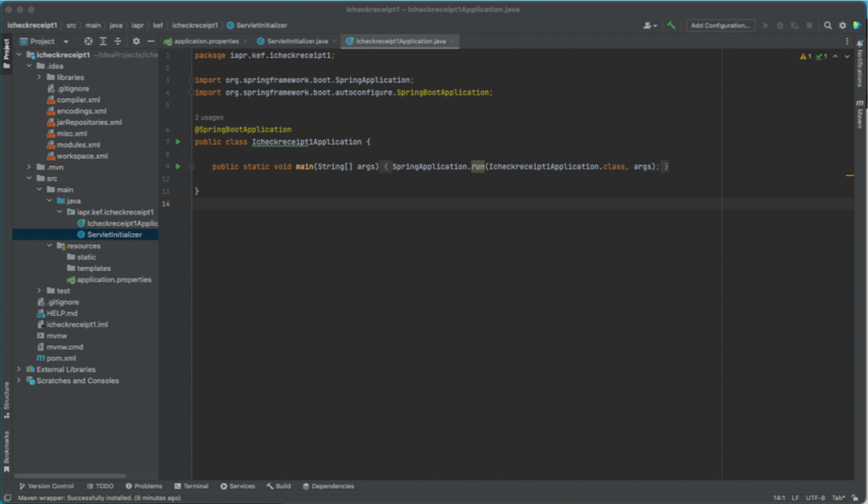868x504 pixels.
Task: Open the Build tool window
Action: point(278,486)
